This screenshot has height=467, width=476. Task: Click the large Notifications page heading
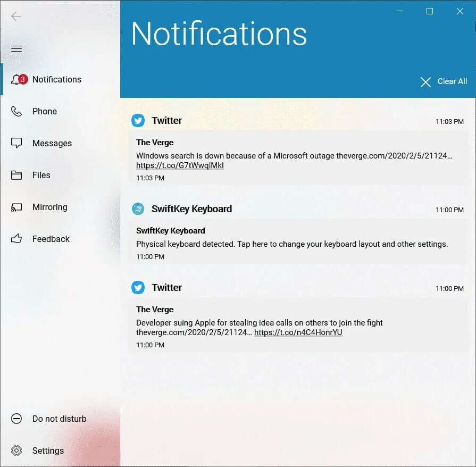(x=219, y=34)
